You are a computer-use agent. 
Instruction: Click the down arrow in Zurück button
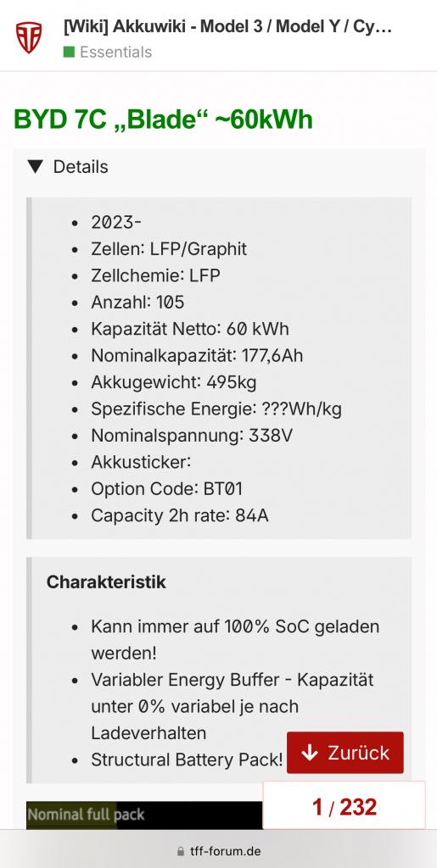click(310, 753)
